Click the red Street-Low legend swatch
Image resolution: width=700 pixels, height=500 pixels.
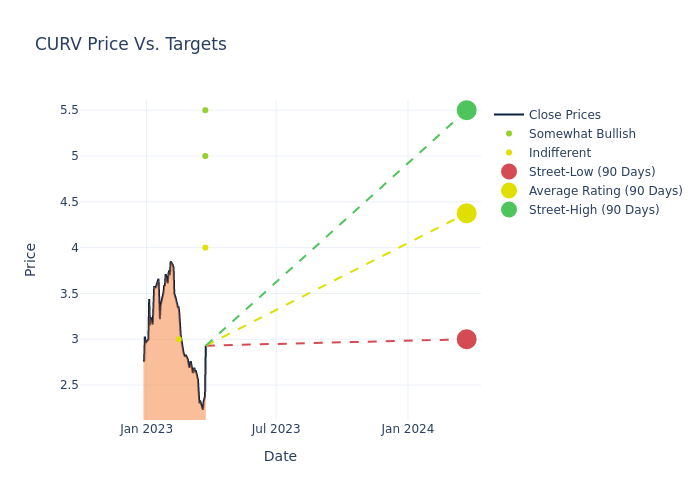coord(509,172)
